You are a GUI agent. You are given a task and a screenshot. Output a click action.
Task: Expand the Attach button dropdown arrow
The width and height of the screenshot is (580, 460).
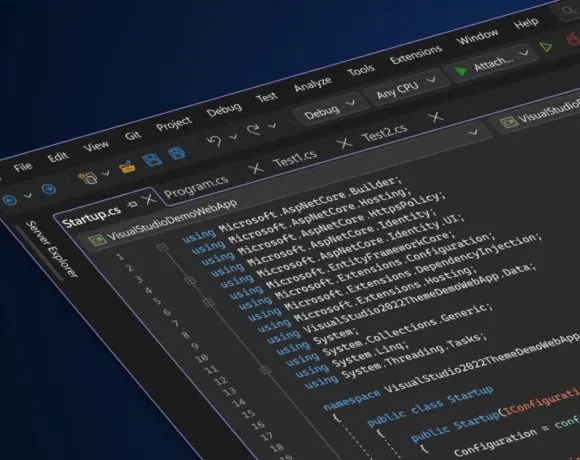(524, 53)
